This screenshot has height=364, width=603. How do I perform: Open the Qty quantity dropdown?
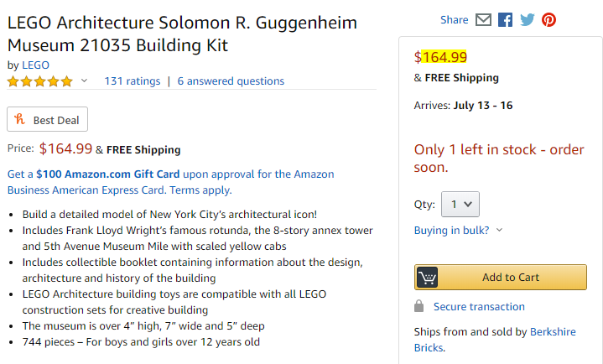[460, 204]
